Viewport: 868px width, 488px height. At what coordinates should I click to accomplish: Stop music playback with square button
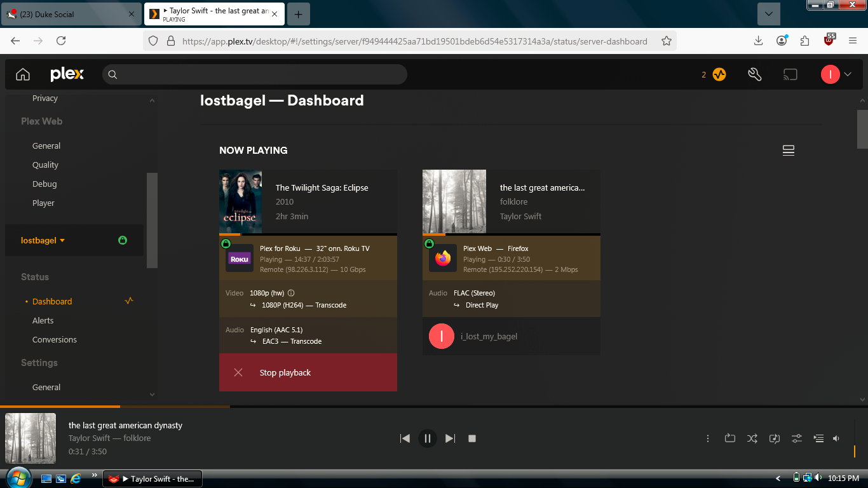472,438
